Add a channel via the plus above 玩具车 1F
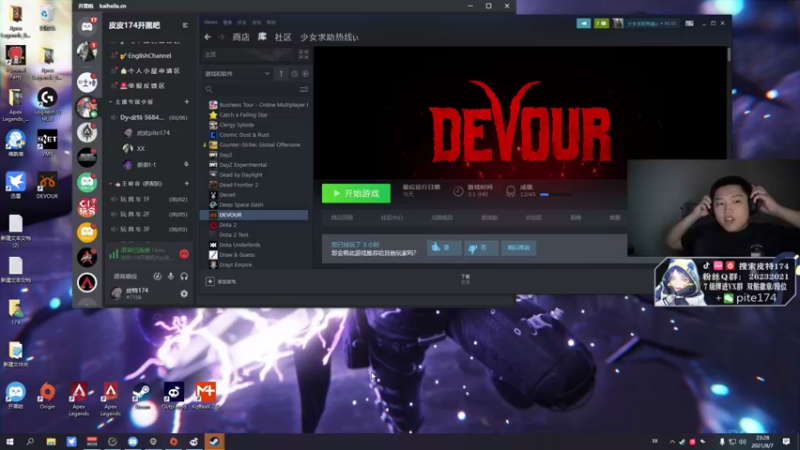Image resolution: width=800 pixels, height=450 pixels. [x=186, y=183]
